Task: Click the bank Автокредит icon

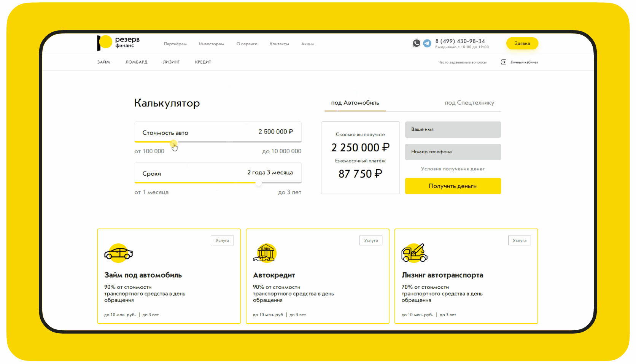Action: pos(265,253)
